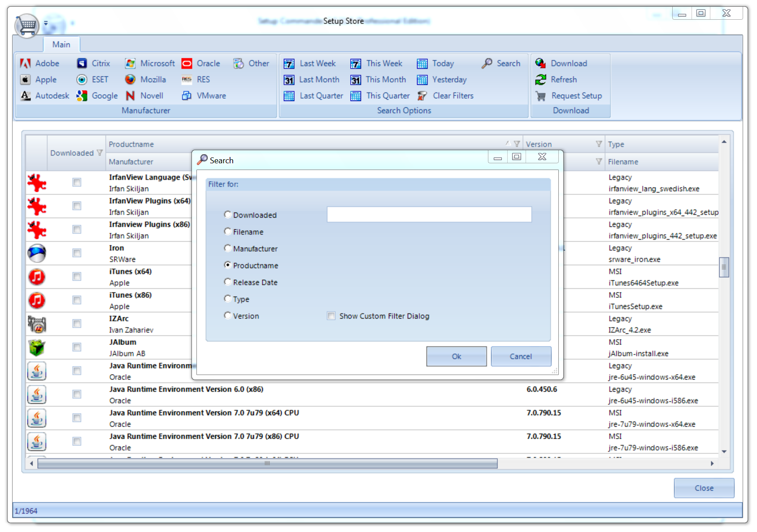Viewport: 757px width, 532px height.
Task: Click the scroll down arrow of list
Action: pyautogui.click(x=724, y=452)
